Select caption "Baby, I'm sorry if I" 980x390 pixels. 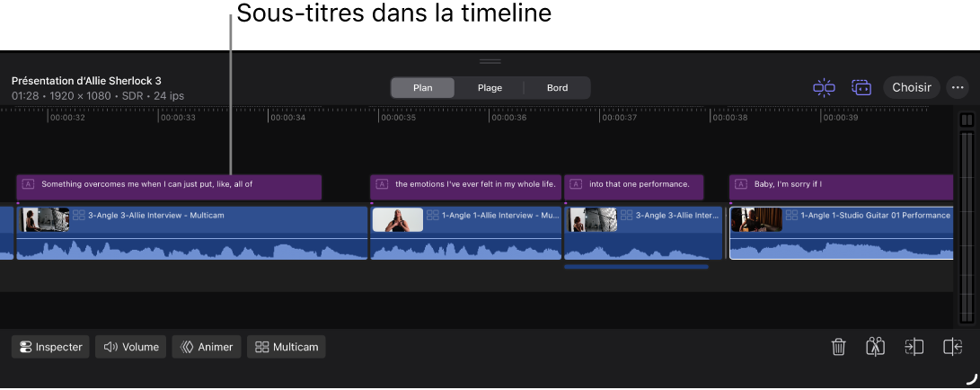point(842,187)
